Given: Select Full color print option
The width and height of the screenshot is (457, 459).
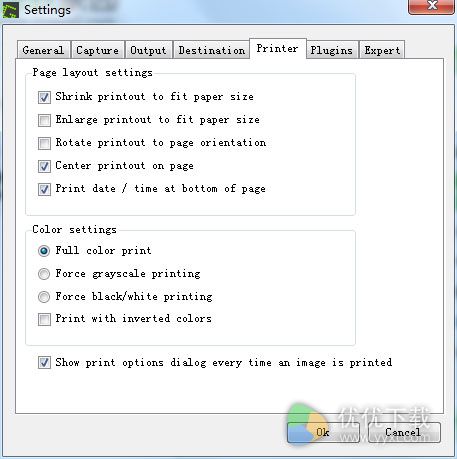Looking at the screenshot, I should 44,251.
